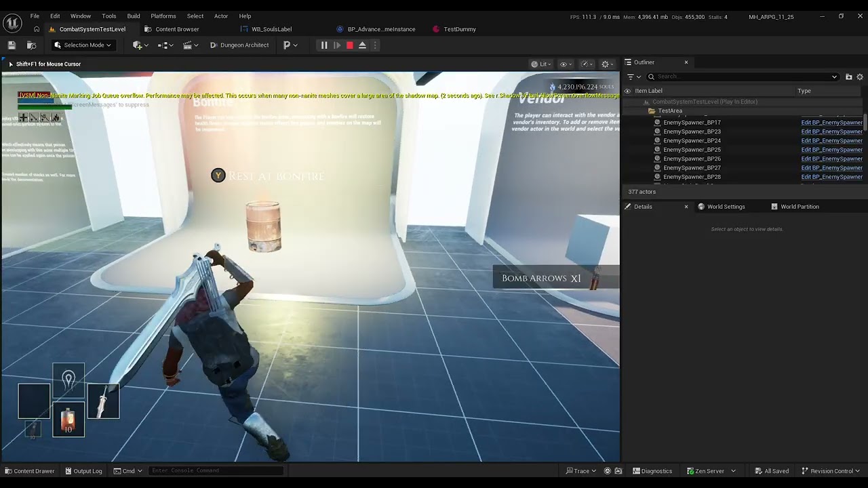The image size is (868, 488).
Task: Click Edit BP_EnemySpawner link for EnemySpawner_BP24
Action: pyautogui.click(x=831, y=140)
